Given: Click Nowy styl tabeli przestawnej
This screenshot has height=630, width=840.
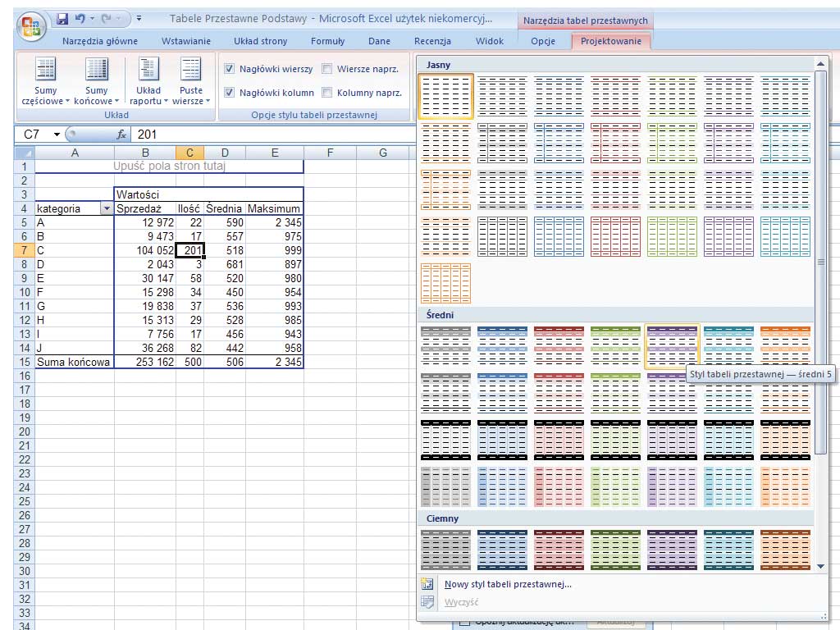Looking at the screenshot, I should (507, 584).
